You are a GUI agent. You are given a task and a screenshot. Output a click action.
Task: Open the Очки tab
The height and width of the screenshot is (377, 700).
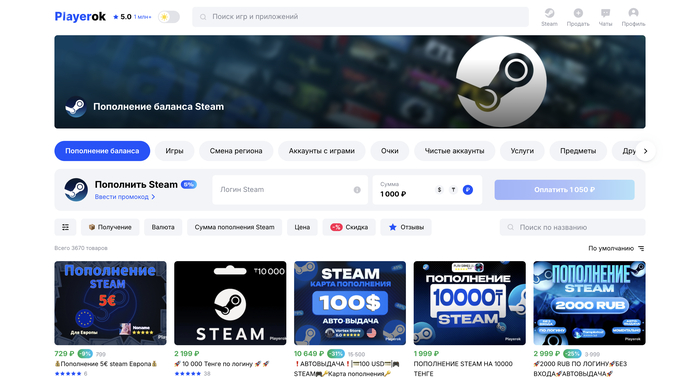pyautogui.click(x=390, y=151)
